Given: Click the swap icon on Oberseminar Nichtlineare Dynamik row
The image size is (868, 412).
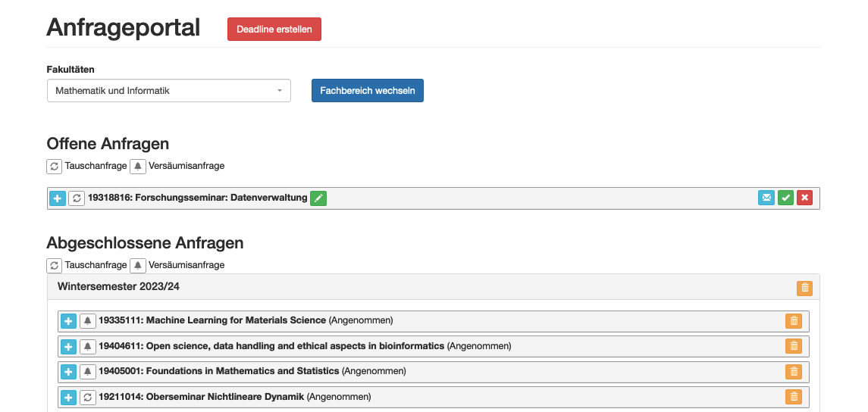Looking at the screenshot, I should (87, 397).
